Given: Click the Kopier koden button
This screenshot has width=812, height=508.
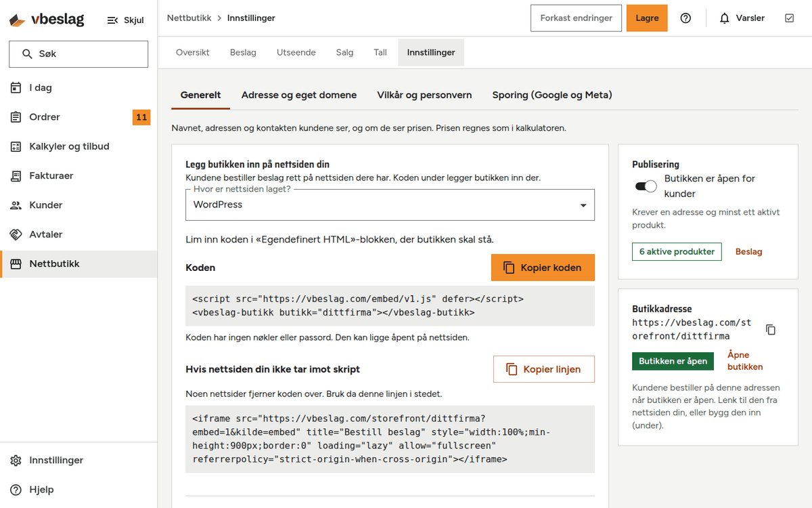Looking at the screenshot, I should coord(543,268).
